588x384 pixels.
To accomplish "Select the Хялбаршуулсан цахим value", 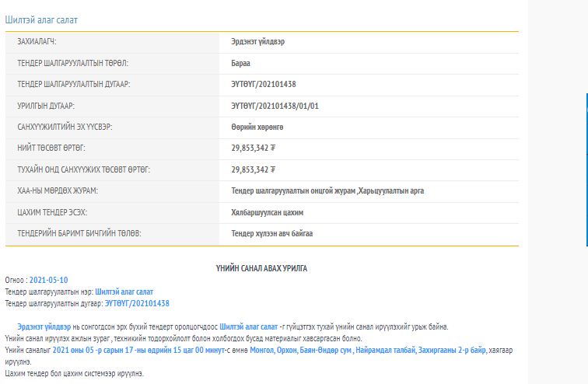I will pyautogui.click(x=267, y=212).
